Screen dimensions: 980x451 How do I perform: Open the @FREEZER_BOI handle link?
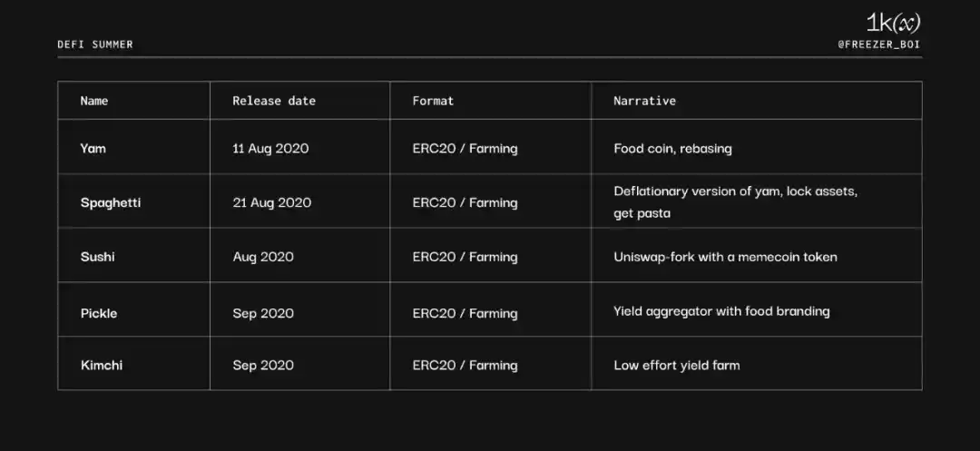pyautogui.click(x=880, y=44)
